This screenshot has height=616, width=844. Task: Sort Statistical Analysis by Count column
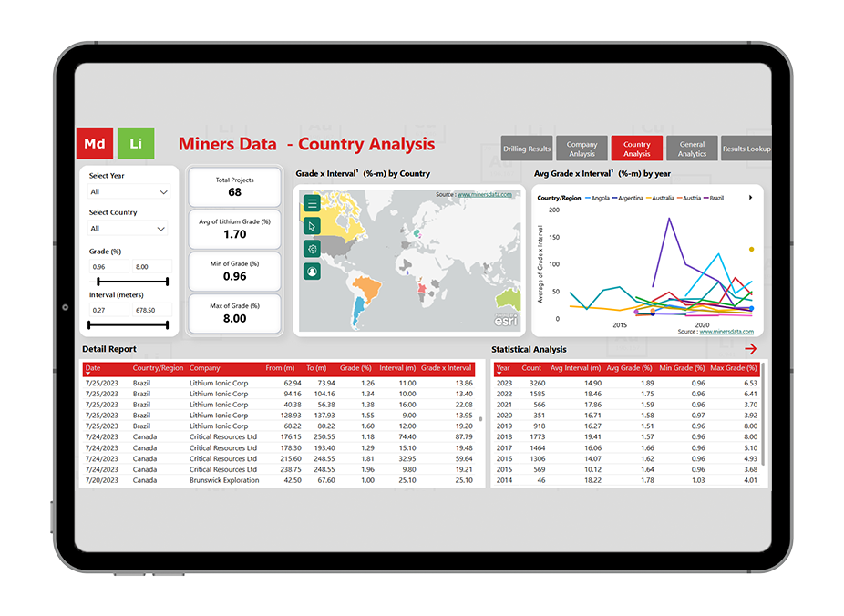tap(531, 368)
